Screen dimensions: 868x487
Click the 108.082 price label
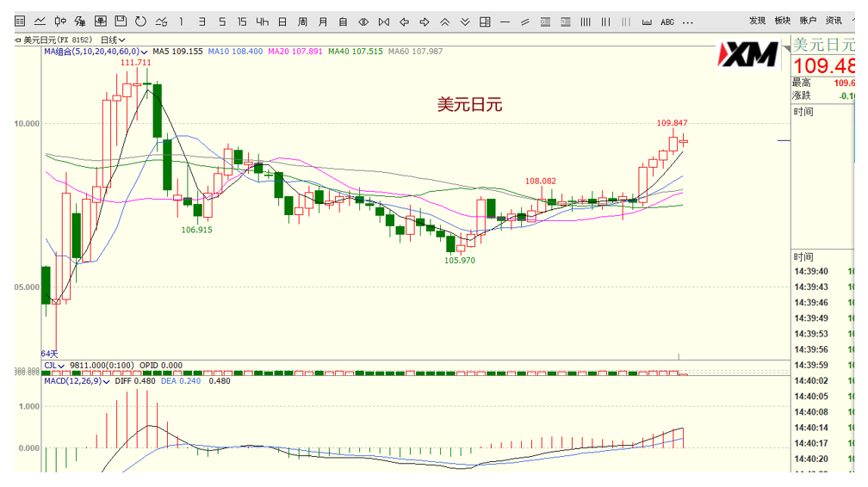540,181
